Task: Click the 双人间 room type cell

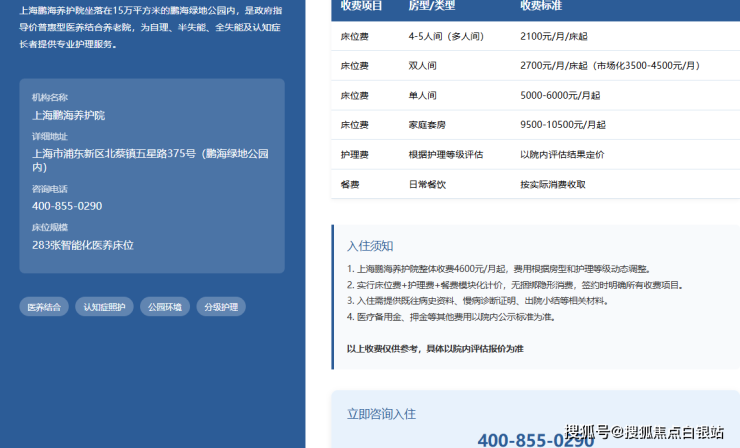Action: (x=422, y=66)
